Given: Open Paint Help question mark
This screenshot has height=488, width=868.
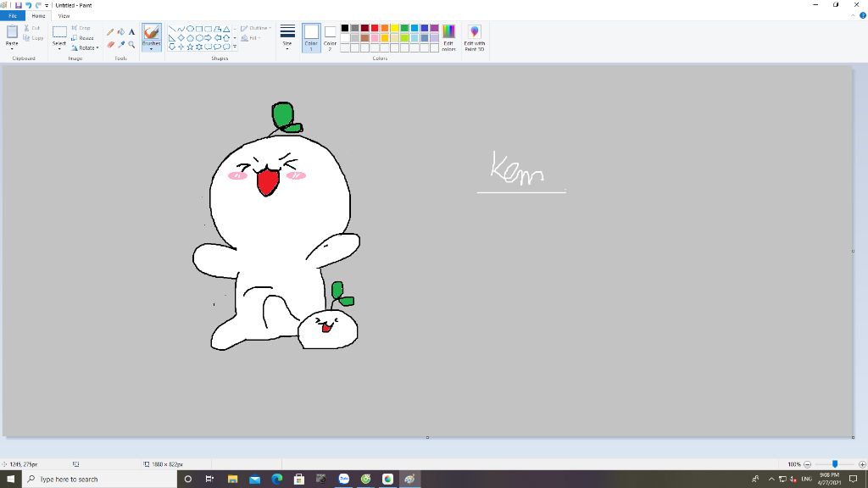Looking at the screenshot, I should tap(862, 15).
